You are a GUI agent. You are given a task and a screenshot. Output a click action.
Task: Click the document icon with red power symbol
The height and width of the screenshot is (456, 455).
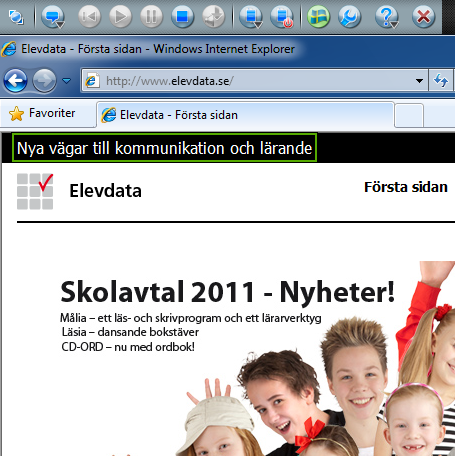[x=282, y=17]
